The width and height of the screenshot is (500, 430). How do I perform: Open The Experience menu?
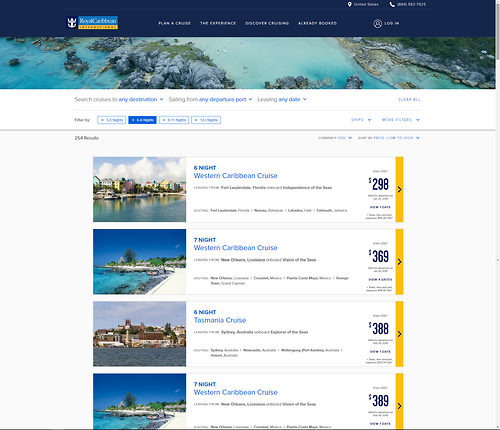click(218, 23)
